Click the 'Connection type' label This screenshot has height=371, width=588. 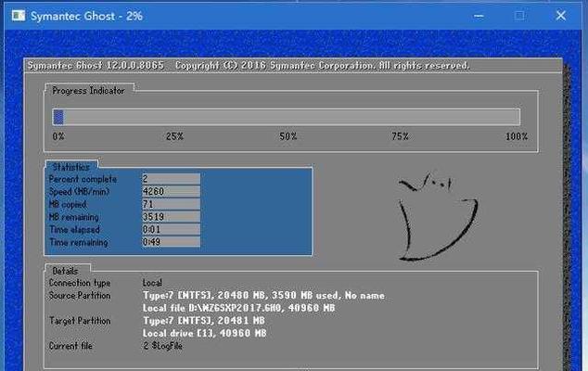(x=80, y=283)
